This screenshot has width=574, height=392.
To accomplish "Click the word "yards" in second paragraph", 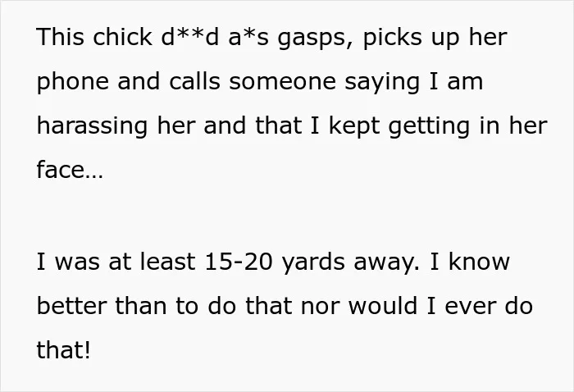I will click(313, 263).
